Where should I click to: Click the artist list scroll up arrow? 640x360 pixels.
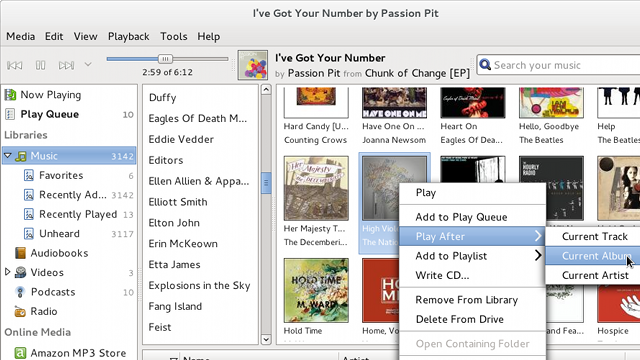(x=266, y=90)
